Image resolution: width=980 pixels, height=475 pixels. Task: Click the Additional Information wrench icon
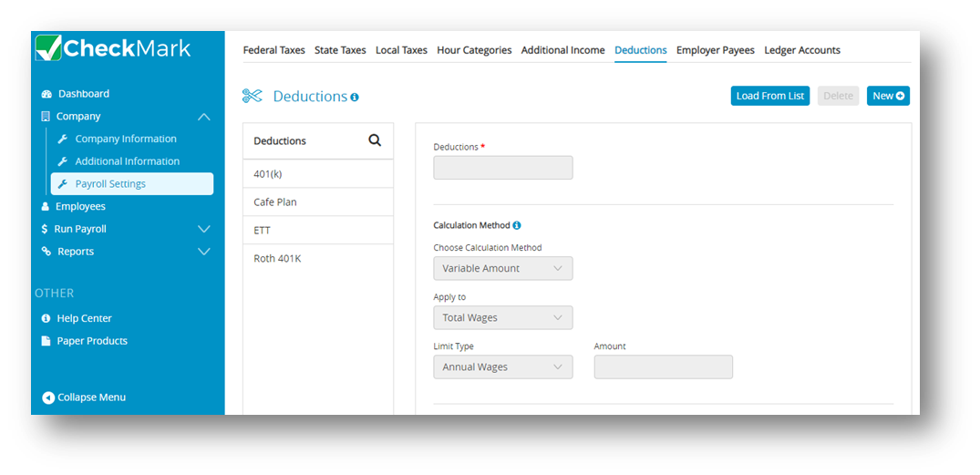(x=62, y=161)
